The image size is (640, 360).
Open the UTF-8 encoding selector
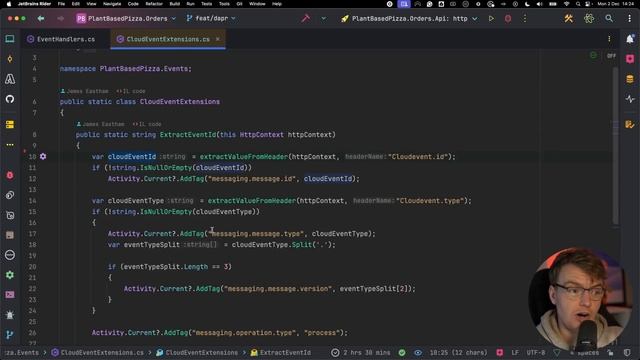[536, 352]
